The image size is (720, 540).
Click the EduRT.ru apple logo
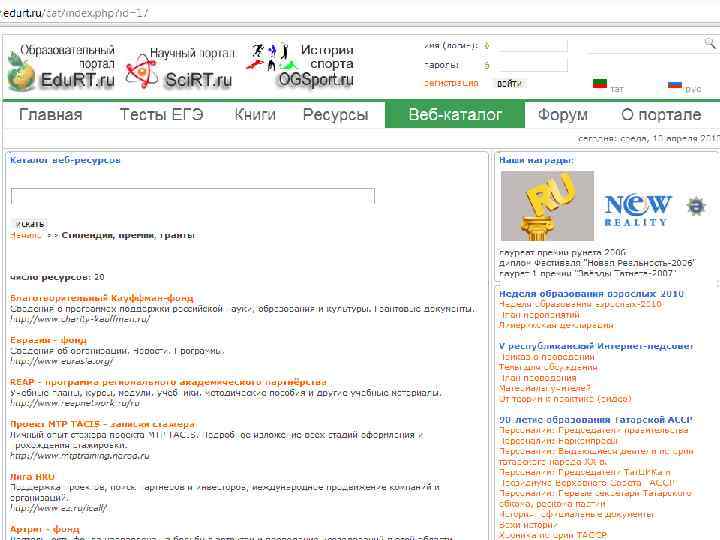click(x=21, y=72)
